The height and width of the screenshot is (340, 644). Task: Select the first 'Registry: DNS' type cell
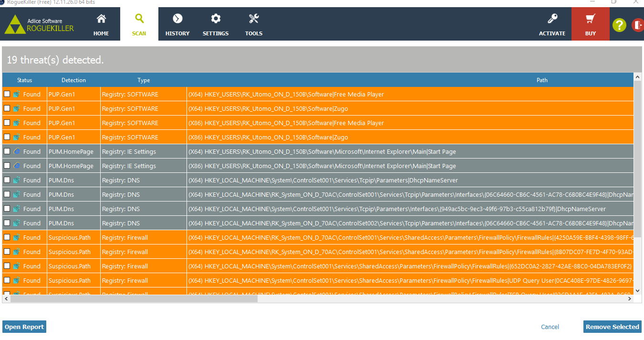pos(144,180)
